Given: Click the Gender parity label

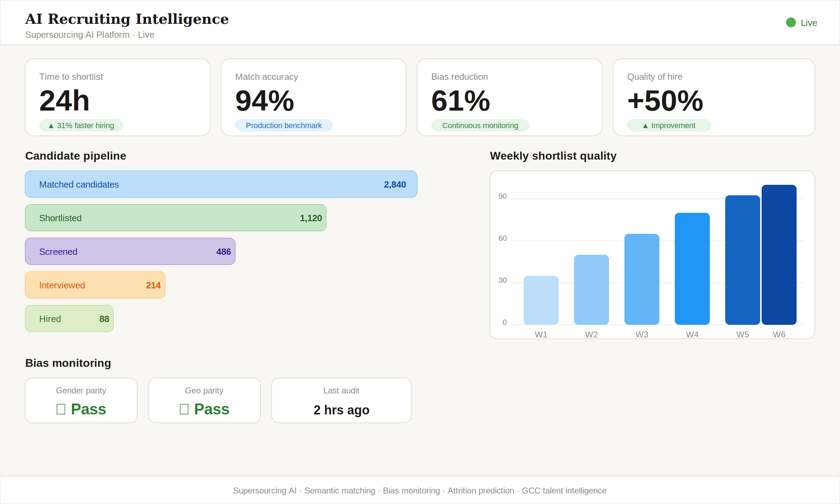Looking at the screenshot, I should tap(81, 391).
